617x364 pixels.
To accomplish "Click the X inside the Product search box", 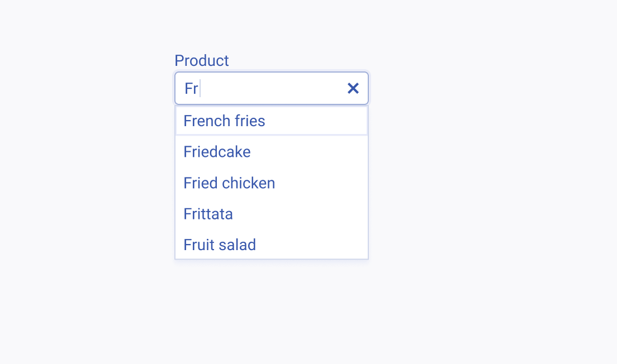I will (353, 88).
